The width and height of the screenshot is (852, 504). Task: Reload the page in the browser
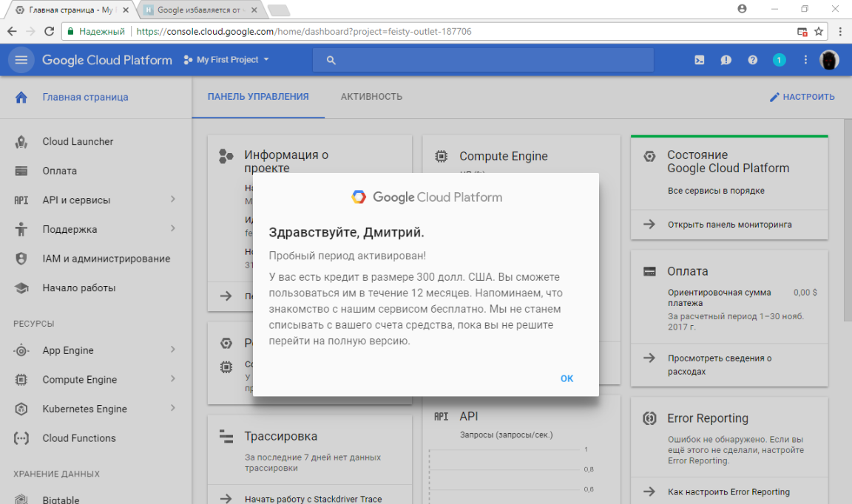click(x=49, y=32)
